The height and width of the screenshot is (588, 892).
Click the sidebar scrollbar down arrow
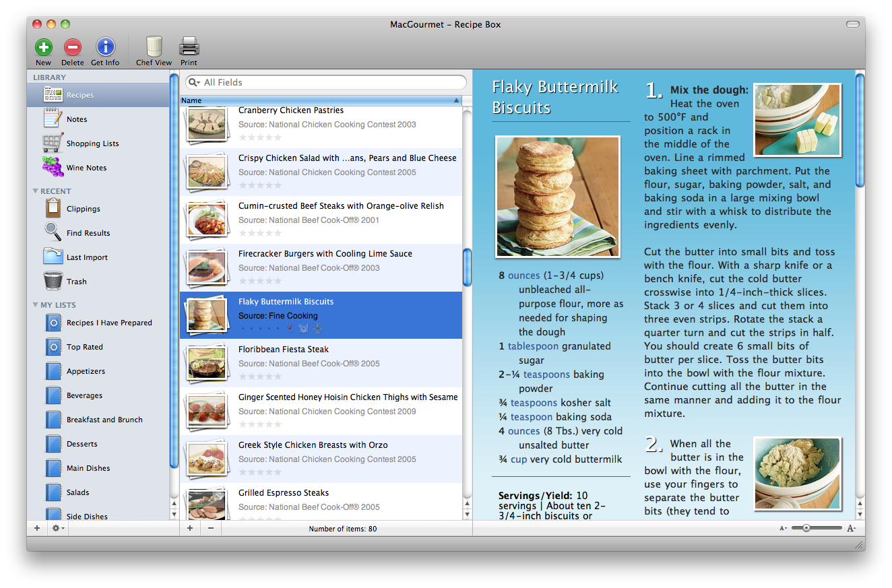click(174, 515)
